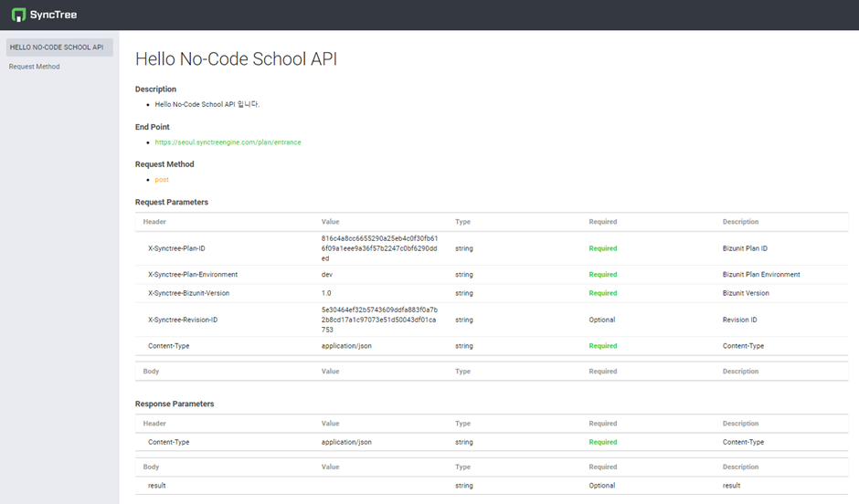859x504 pixels.
Task: Click Content-Type header in Response Parameters
Action: [169, 442]
